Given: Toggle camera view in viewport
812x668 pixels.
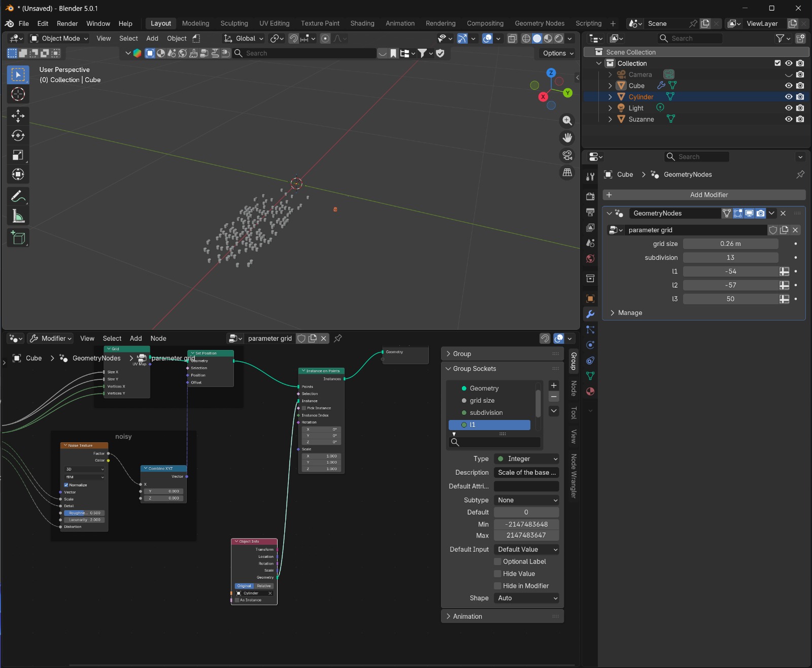Looking at the screenshot, I should (x=567, y=155).
